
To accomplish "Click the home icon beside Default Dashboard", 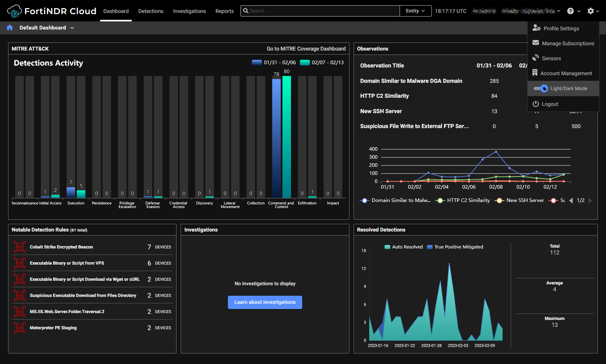I will tap(10, 27).
